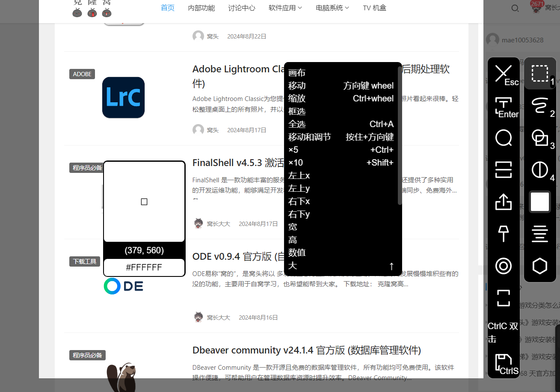This screenshot has width=560, height=392.
Task: Open the Adobe Lightroom Classic article title
Action: coord(321,75)
